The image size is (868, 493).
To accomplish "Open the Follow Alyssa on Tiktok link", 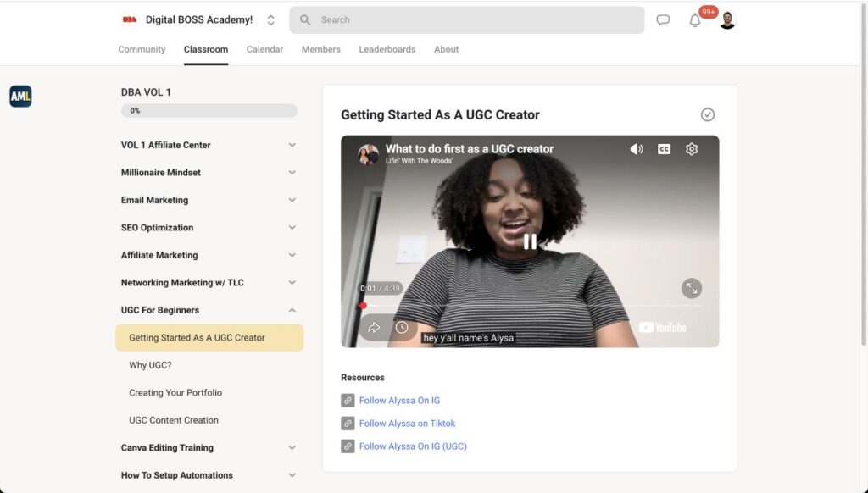I will 407,424.
